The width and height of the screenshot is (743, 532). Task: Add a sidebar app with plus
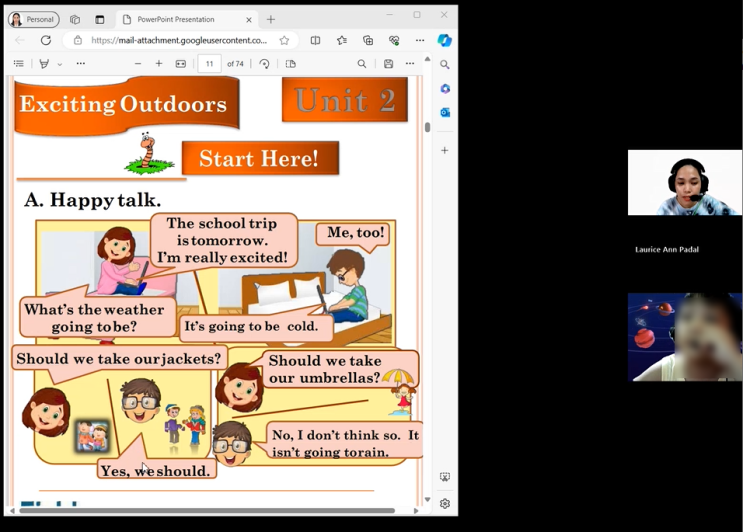[444, 150]
